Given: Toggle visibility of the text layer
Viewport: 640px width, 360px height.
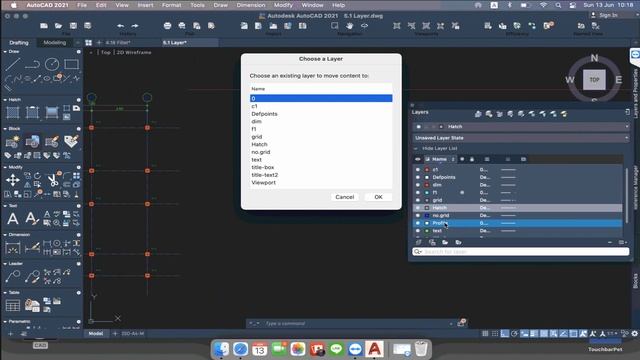Looking at the screenshot, I should click(x=418, y=231).
